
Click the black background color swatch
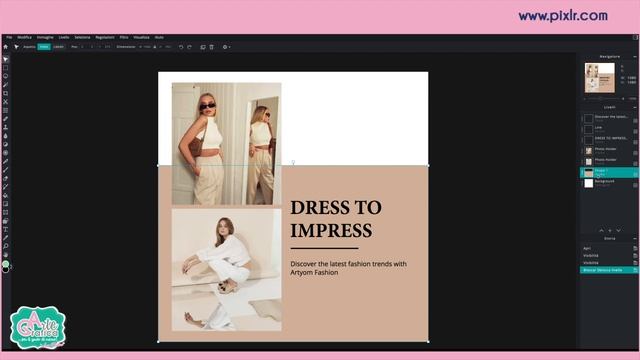click(x=6, y=269)
